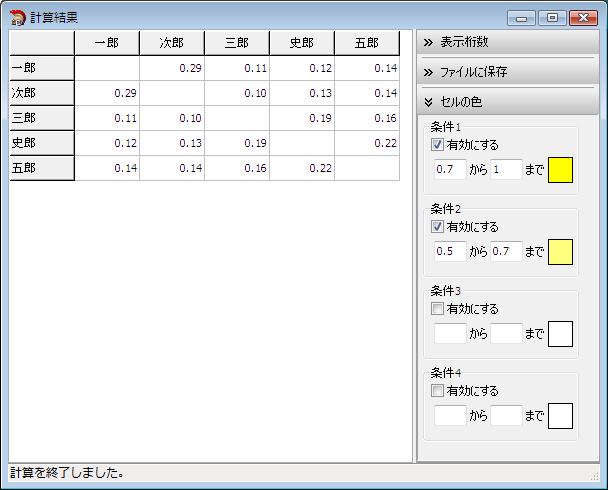This screenshot has width=608, height=490.
Task: Maximize the 計算結果 window
Action: pyautogui.click(x=552, y=17)
